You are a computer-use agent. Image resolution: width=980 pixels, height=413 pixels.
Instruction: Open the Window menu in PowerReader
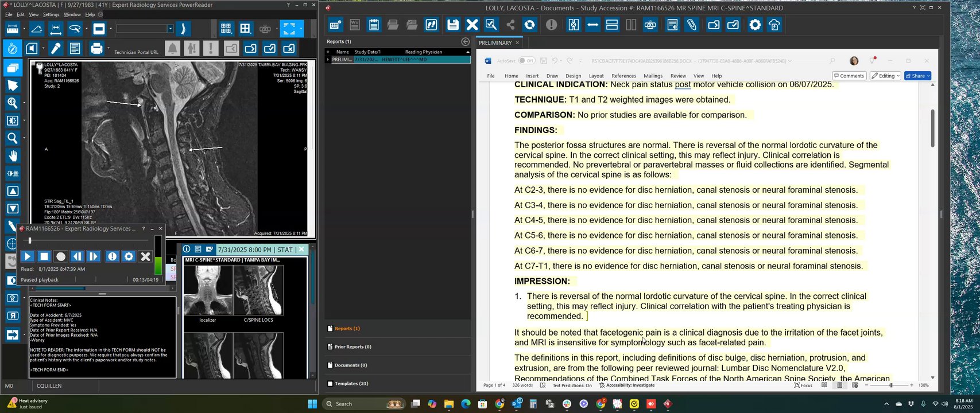coord(72,14)
